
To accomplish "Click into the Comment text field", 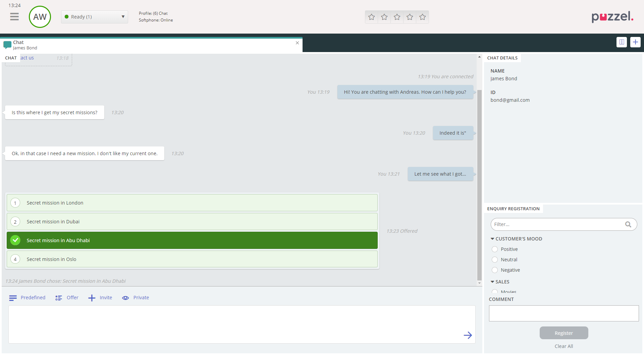I will (563, 313).
